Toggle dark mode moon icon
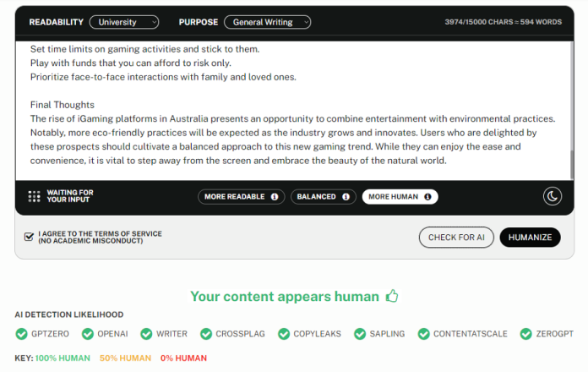This screenshot has height=372, width=588. [552, 196]
